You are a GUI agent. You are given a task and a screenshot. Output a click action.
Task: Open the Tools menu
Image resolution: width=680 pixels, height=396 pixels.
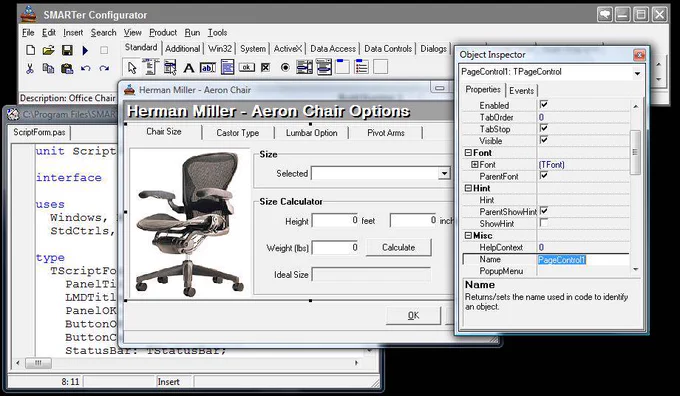click(217, 33)
